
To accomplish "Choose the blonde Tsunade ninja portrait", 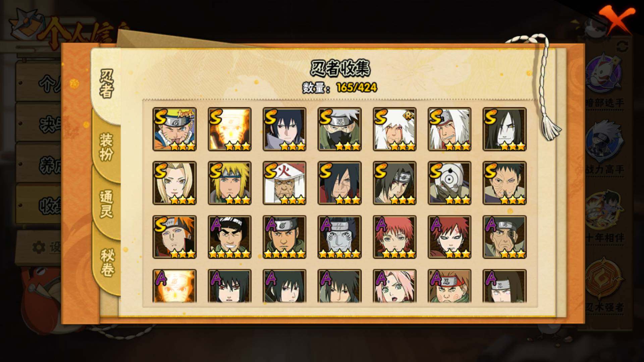I will click(174, 183).
